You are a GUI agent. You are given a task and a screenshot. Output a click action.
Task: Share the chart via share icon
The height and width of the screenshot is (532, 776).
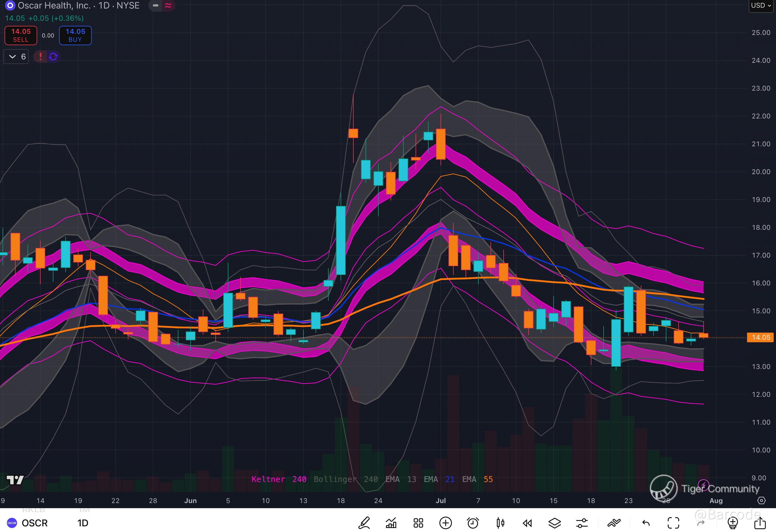point(760,523)
